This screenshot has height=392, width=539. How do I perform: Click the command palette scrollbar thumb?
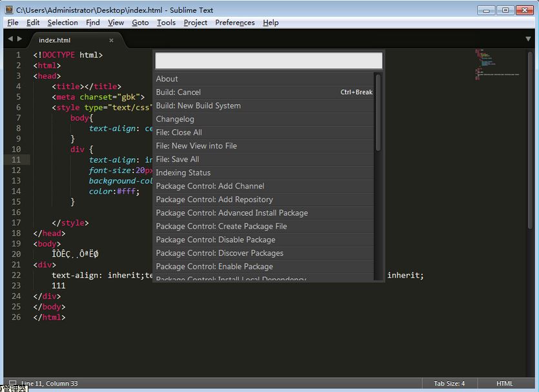click(378, 112)
